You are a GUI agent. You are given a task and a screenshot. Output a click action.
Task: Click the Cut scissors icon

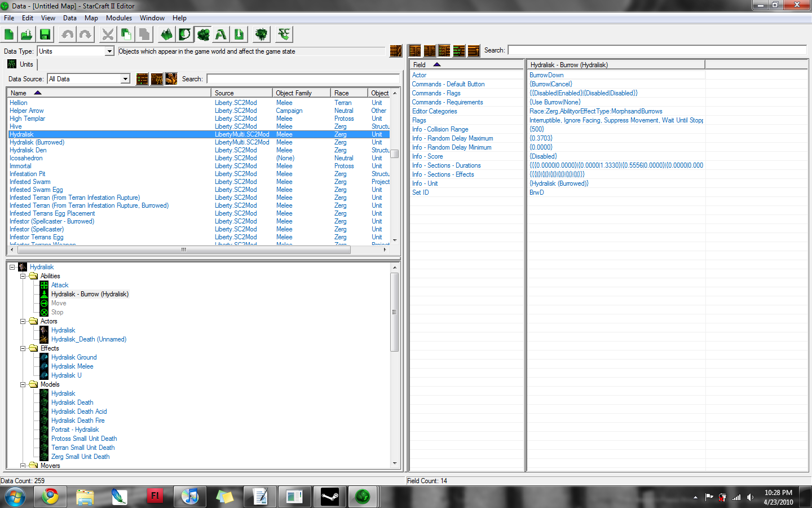click(x=108, y=34)
